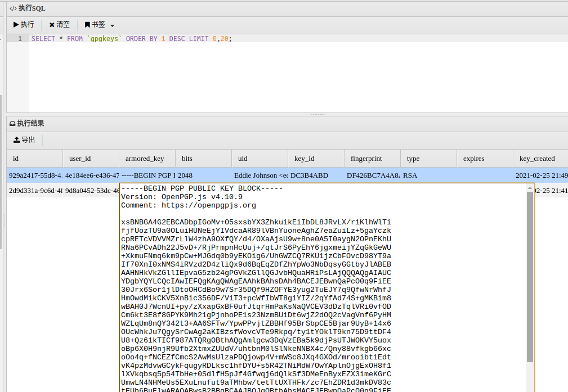The width and height of the screenshot is (568, 392).
Task: Sort by the uid column header
Action: tap(260, 159)
